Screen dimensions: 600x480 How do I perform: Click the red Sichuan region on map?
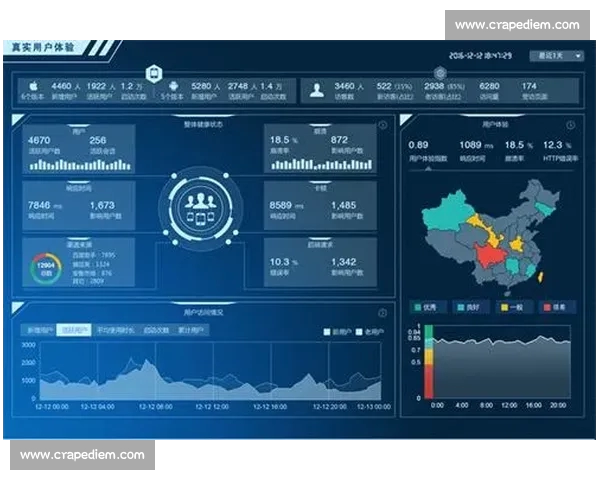[487, 257]
